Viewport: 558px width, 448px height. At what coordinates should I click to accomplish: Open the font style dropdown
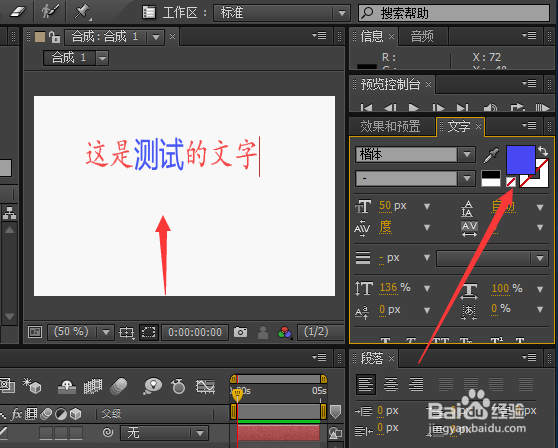point(467,178)
